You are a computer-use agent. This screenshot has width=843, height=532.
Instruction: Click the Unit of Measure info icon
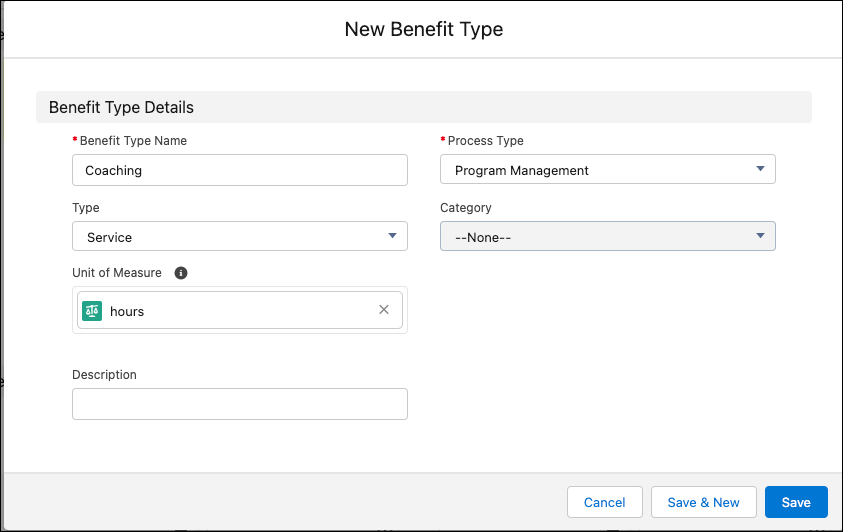coord(181,273)
